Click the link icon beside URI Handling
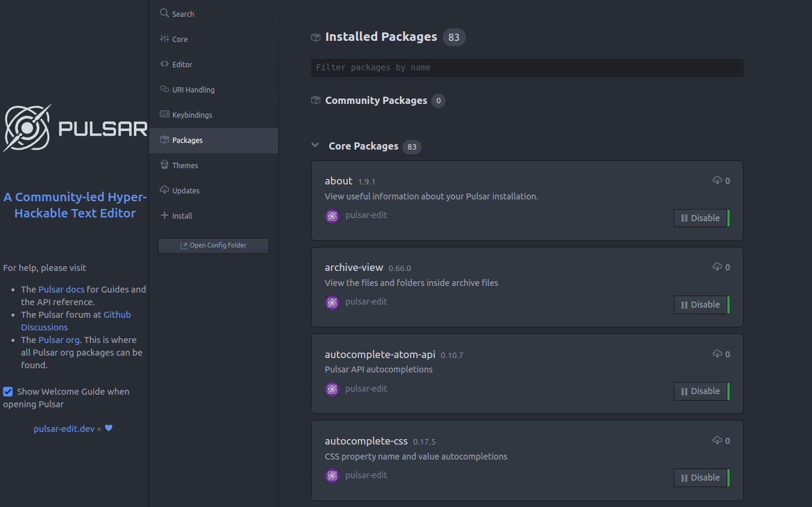Image resolution: width=812 pixels, height=507 pixels. click(165, 89)
